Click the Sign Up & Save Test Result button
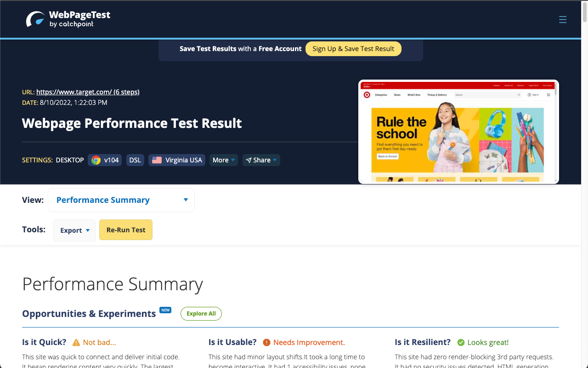 [353, 48]
